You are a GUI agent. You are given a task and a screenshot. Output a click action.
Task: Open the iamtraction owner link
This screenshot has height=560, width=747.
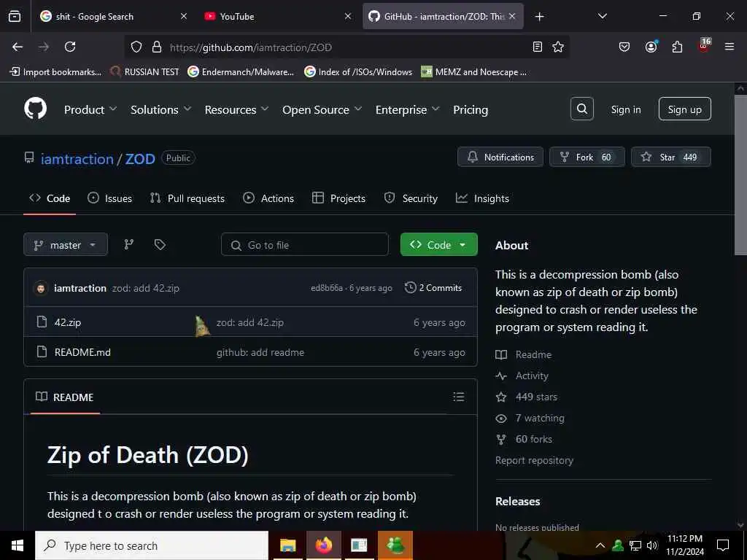click(77, 158)
